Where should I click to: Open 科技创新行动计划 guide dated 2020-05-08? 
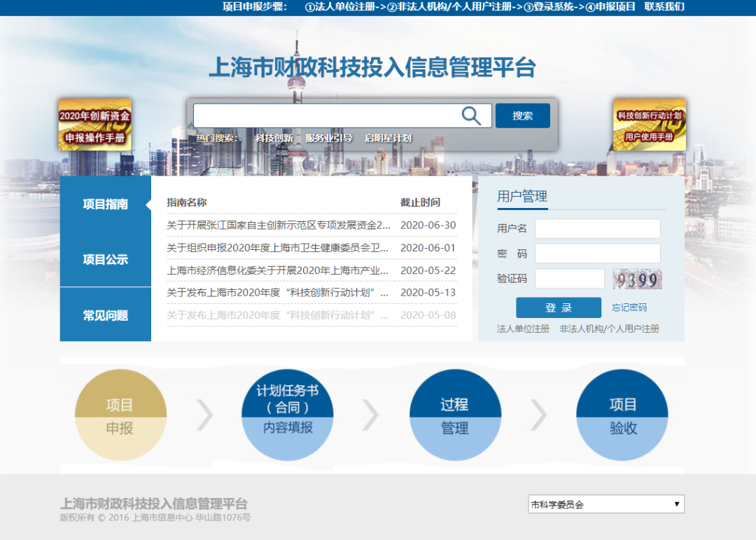278,316
